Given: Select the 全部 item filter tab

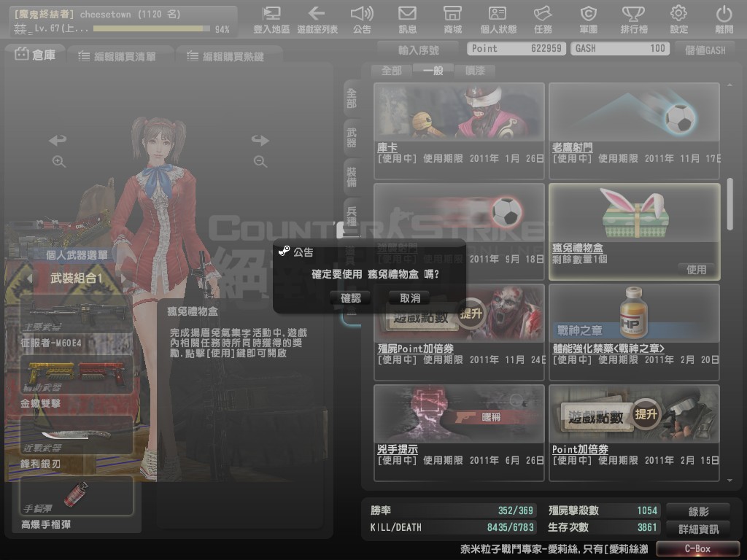Looking at the screenshot, I should (392, 71).
